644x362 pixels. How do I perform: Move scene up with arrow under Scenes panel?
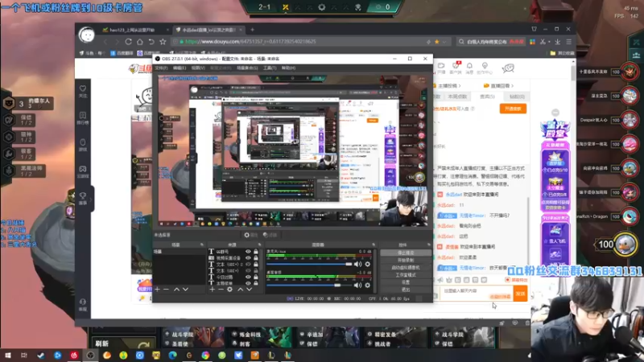pyautogui.click(x=176, y=290)
